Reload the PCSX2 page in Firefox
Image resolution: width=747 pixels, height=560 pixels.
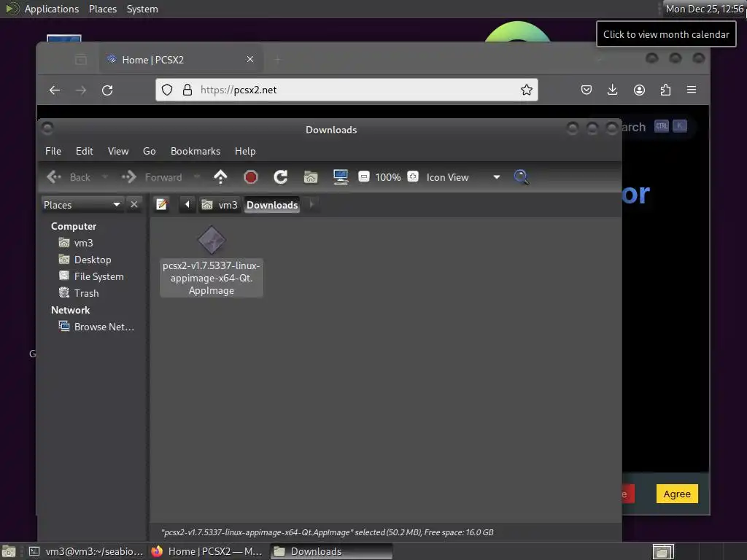(x=107, y=90)
